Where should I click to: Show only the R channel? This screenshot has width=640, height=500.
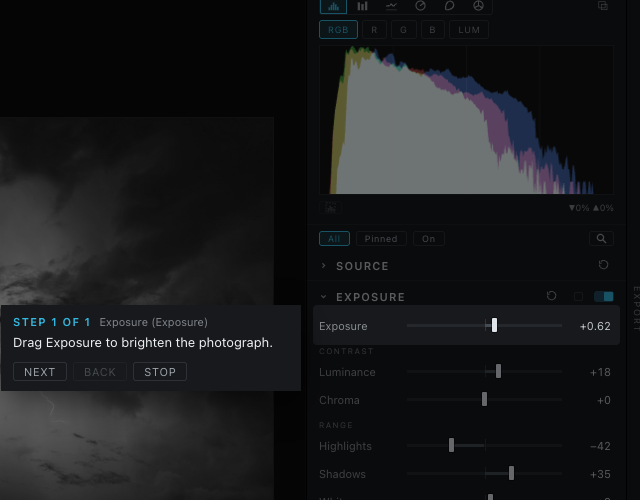[374, 30]
